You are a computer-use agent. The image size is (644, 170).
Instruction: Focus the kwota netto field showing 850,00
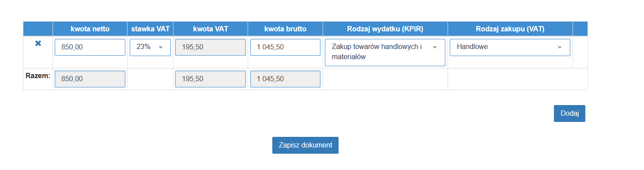click(x=90, y=47)
